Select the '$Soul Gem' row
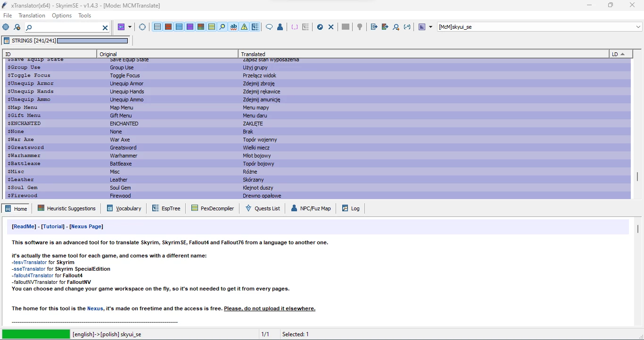This screenshot has width=644, height=340. click(318, 188)
